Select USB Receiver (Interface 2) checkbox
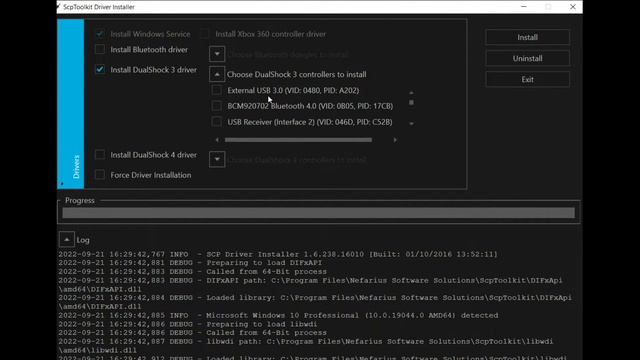Screen dimensions: 640x360 click(x=217, y=122)
